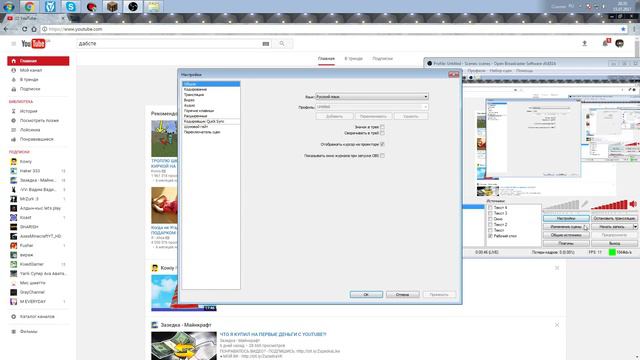Open the language dropdown (Русский язык)

click(x=372, y=97)
